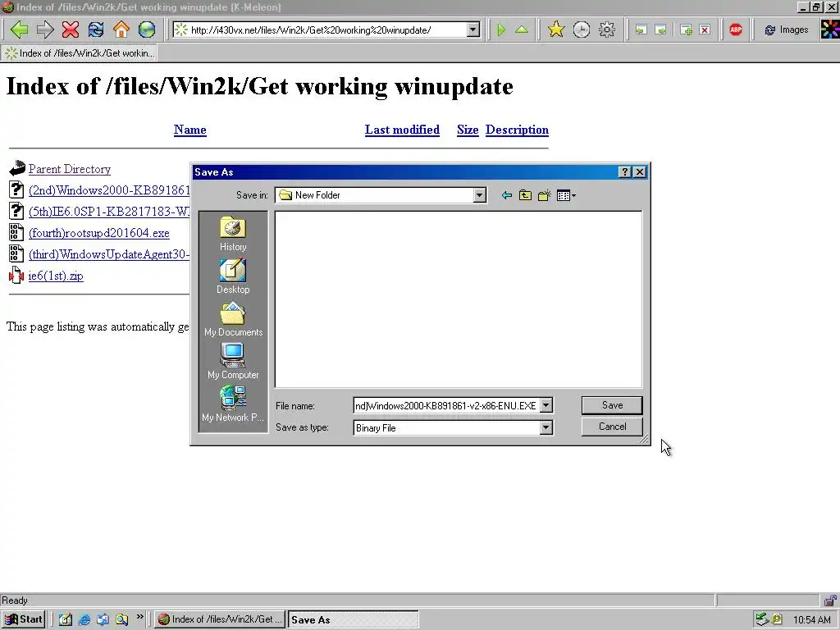Viewport: 840px width, 630px height.
Task: Click the binary file icon beside rootsupd201604.exe
Action: (16, 232)
